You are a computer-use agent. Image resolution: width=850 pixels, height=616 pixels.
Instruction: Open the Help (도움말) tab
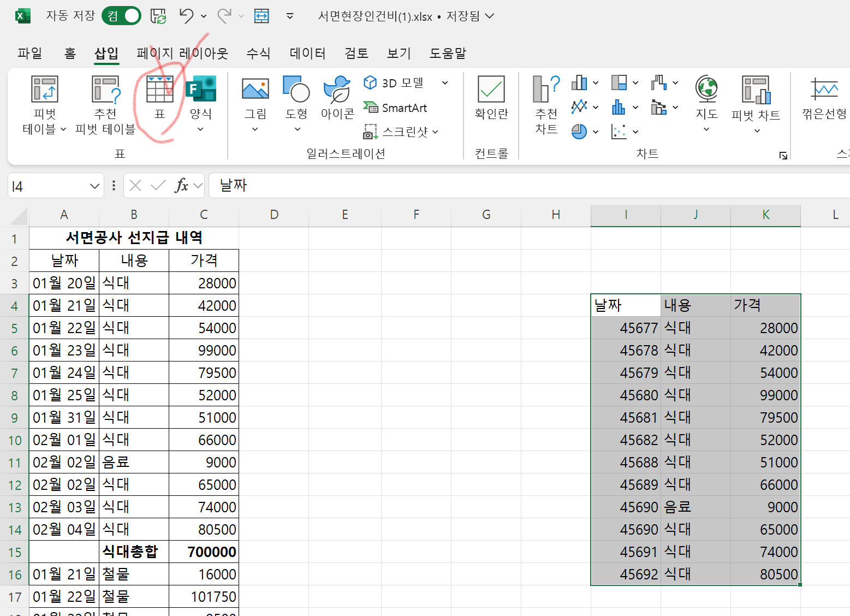[448, 53]
